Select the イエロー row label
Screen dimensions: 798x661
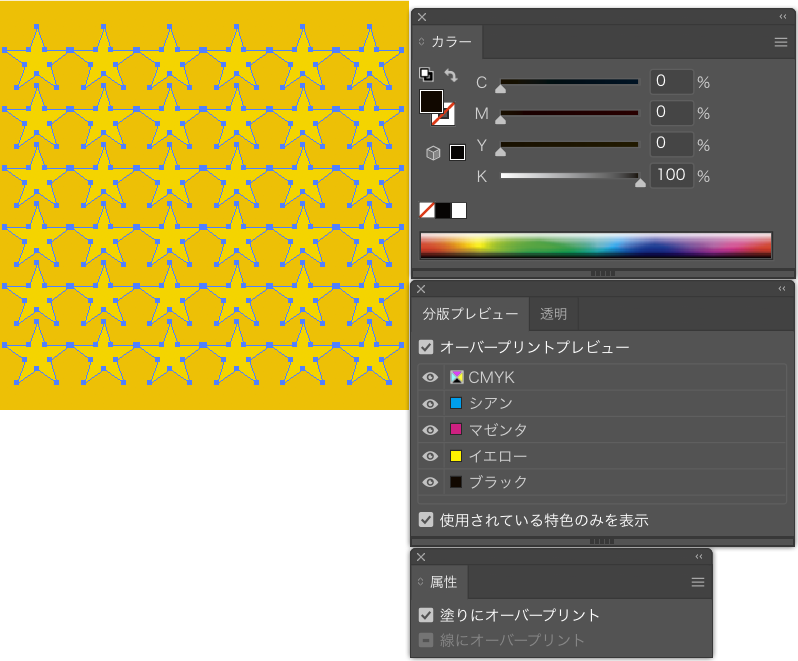coord(498,456)
